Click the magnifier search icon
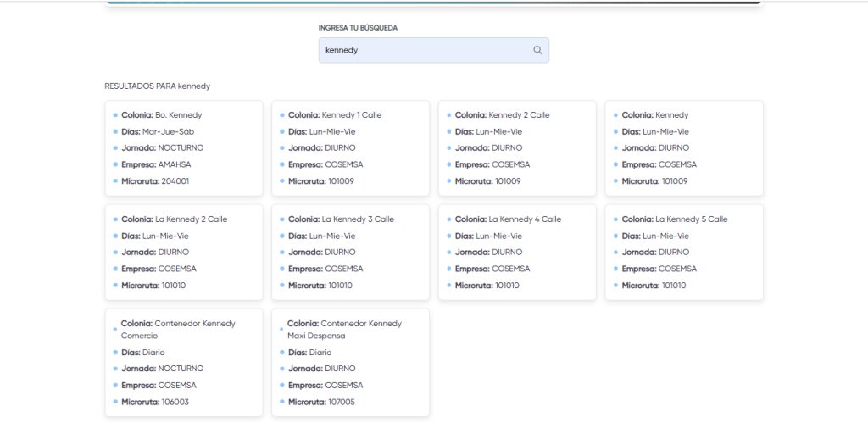Screen dimensions: 868x422 coord(537,50)
